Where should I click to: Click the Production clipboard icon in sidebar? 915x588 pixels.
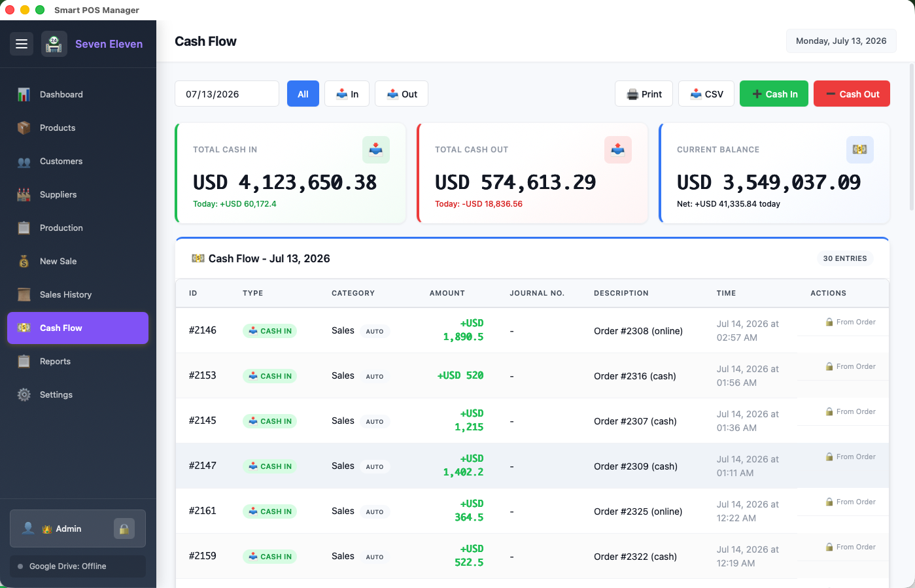point(24,228)
